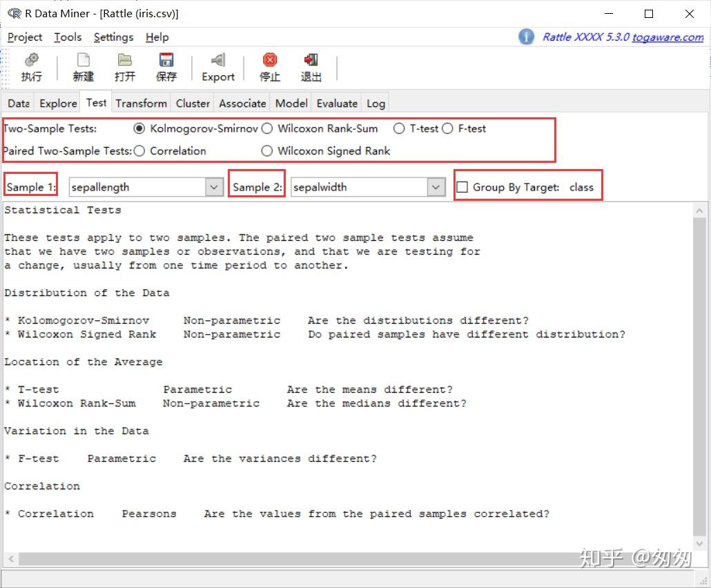The image size is (711, 588).
Task: Select the F-test radio button
Action: (447, 129)
